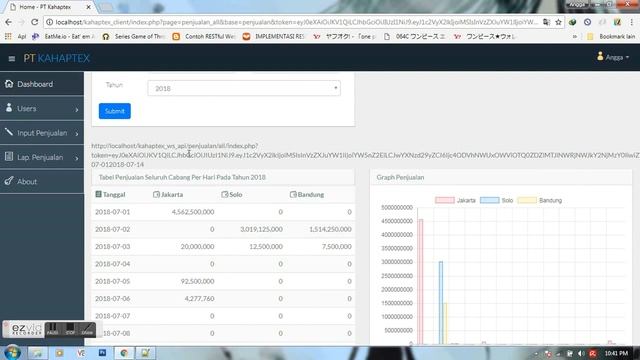Click the About rocket icon
Image resolution: width=640 pixels, height=360 pixels.
9,181
